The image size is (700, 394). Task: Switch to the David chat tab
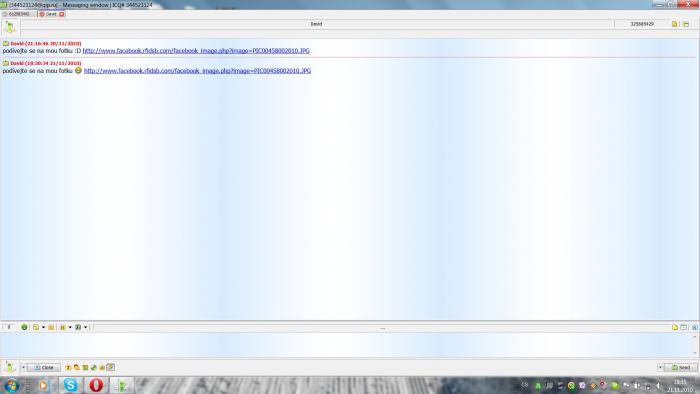tap(52, 14)
